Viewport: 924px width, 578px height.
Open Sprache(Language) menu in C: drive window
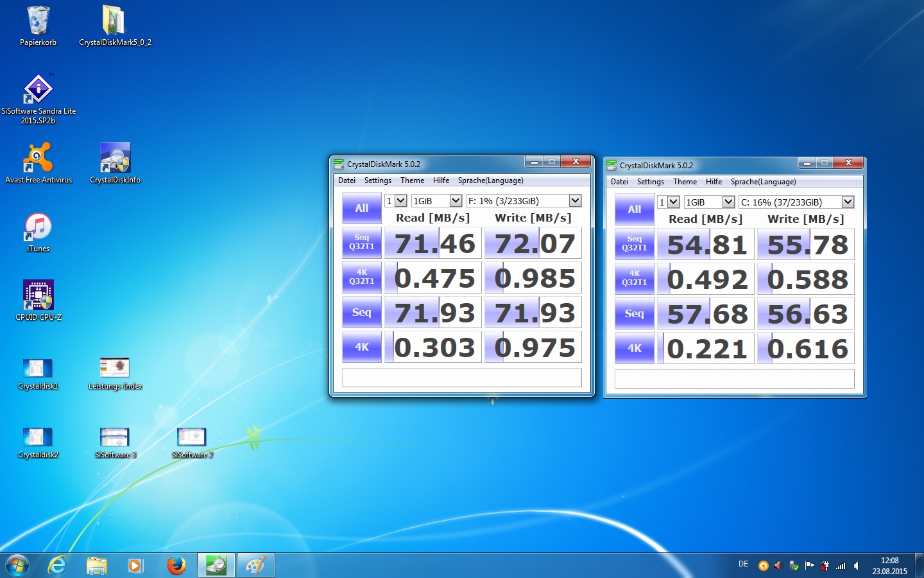coord(763,182)
